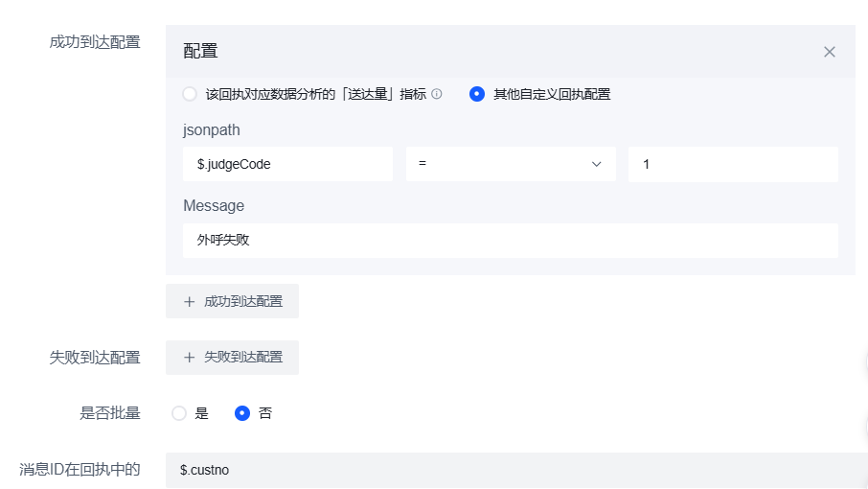The width and height of the screenshot is (868, 489).
Task: Click value field containing 1
Action: click(733, 164)
